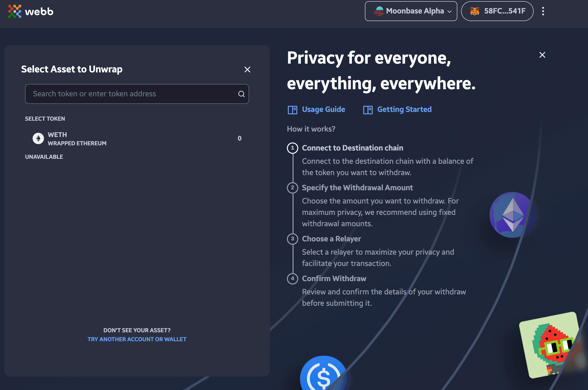Click the Getting Started book icon
This screenshot has height=390, width=588.
pyautogui.click(x=368, y=109)
